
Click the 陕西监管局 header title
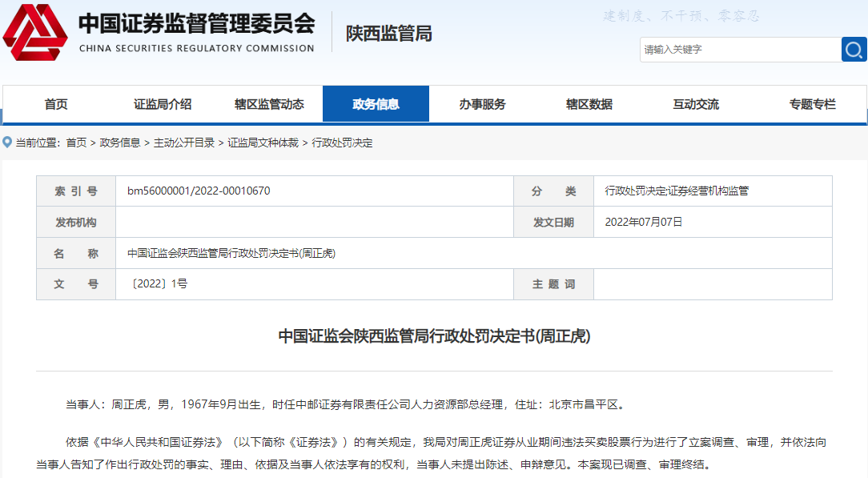click(x=388, y=34)
